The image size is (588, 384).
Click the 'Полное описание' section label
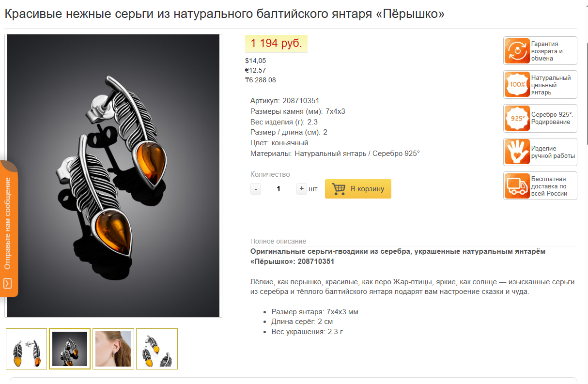(x=278, y=241)
